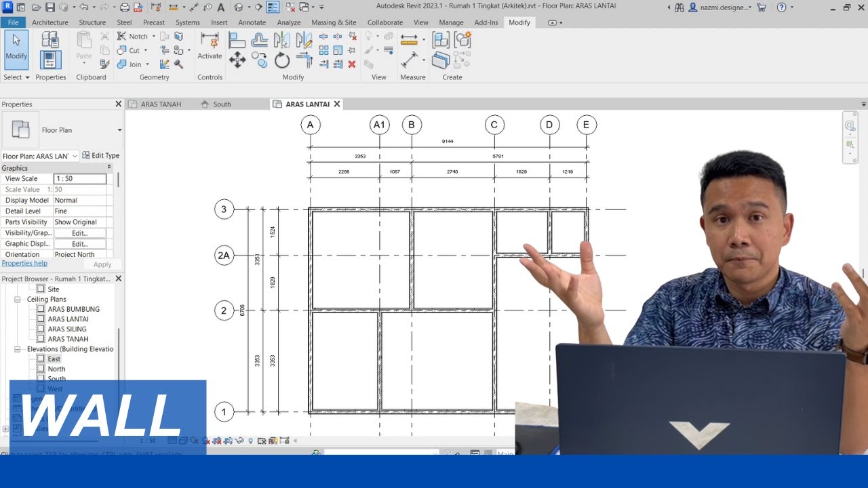Toggle the Properties palette ribbon icon
This screenshot has width=868, height=488.
click(x=51, y=60)
